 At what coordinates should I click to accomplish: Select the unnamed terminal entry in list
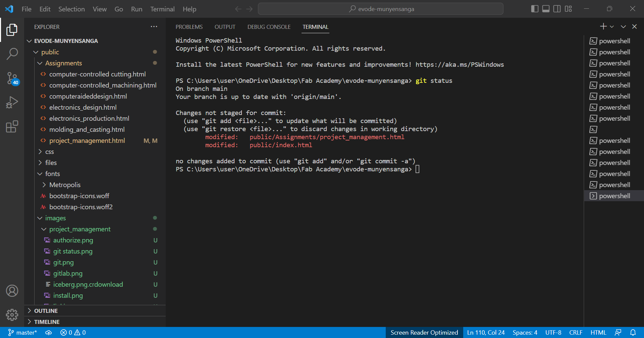click(x=614, y=129)
